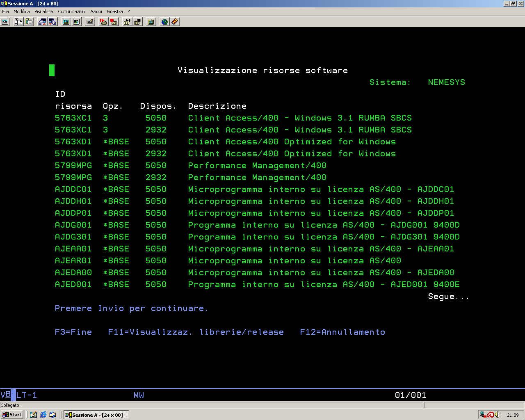
Task: Click resource ID AJDG301
Action: point(73,237)
